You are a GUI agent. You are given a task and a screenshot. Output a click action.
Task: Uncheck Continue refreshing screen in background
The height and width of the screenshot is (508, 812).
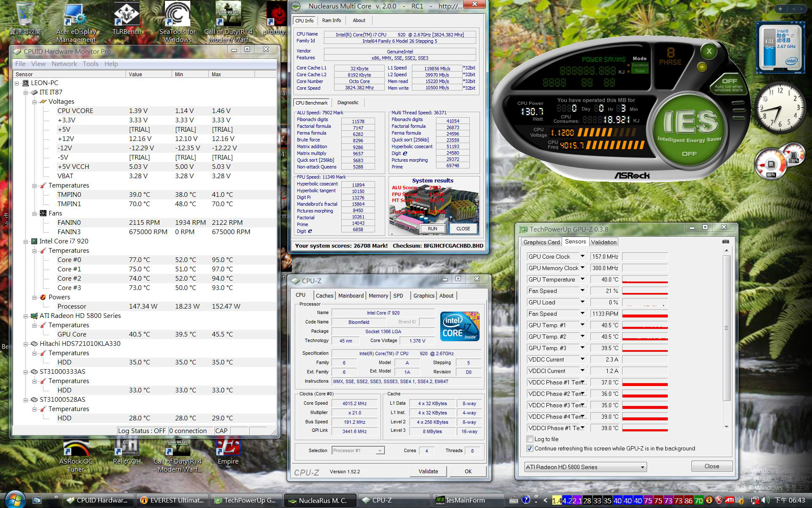tap(529, 448)
